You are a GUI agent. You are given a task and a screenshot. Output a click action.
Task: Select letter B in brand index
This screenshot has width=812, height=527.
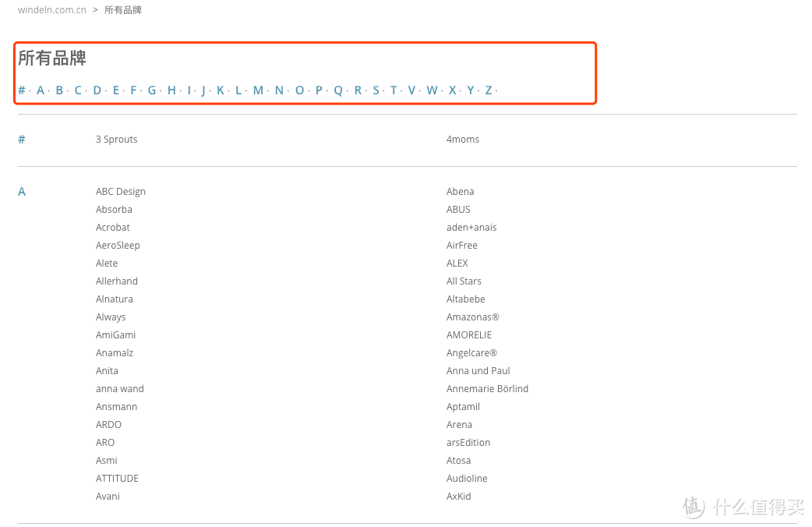59,90
